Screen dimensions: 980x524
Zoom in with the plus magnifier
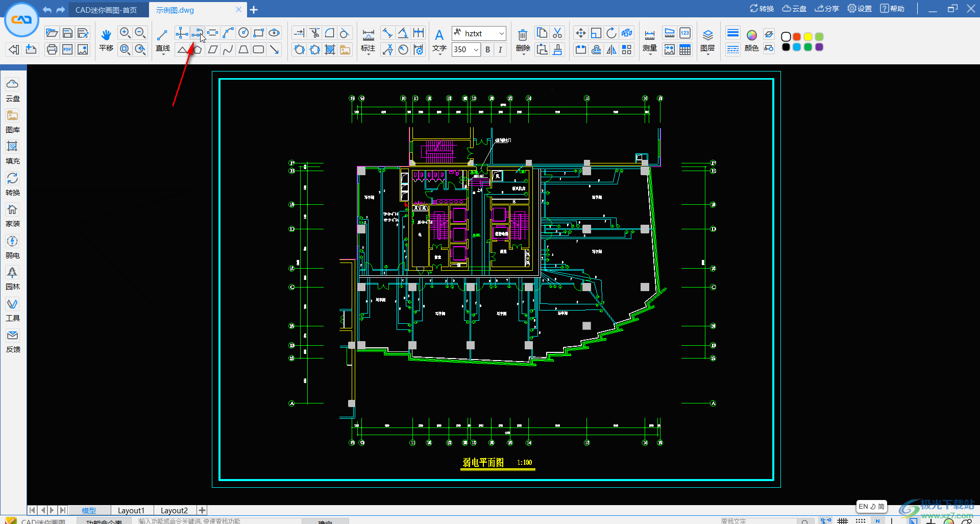pyautogui.click(x=125, y=33)
